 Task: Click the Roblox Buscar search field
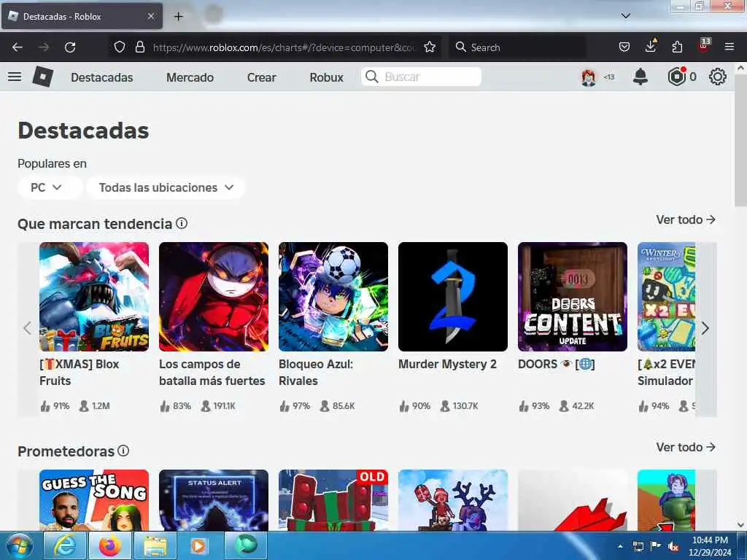tap(421, 77)
